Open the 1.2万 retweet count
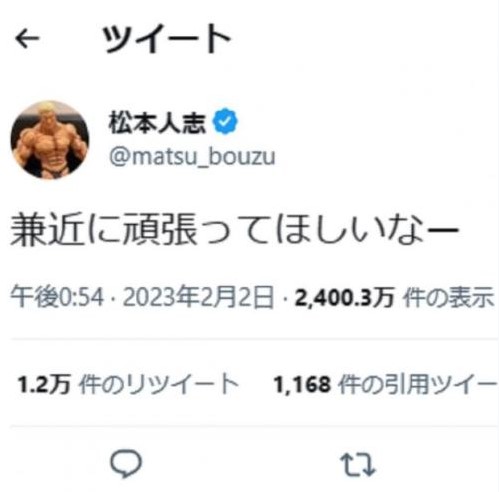The image size is (499, 492). pyautogui.click(x=44, y=384)
